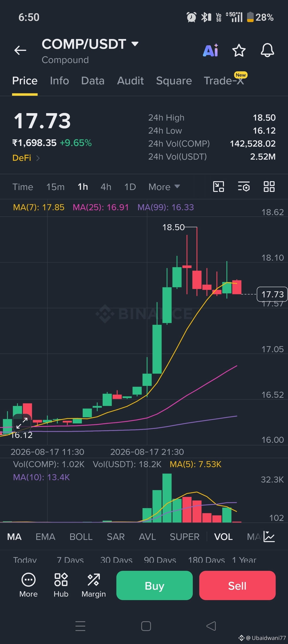Open indicator chart settings icon
Image resolution: width=288 pixels, height=644 pixels.
tap(269, 536)
